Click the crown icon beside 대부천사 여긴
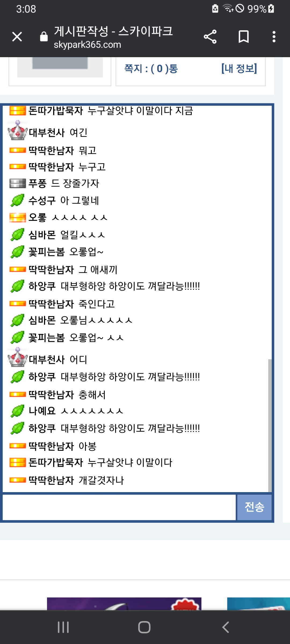290x644 pixels. [x=18, y=131]
